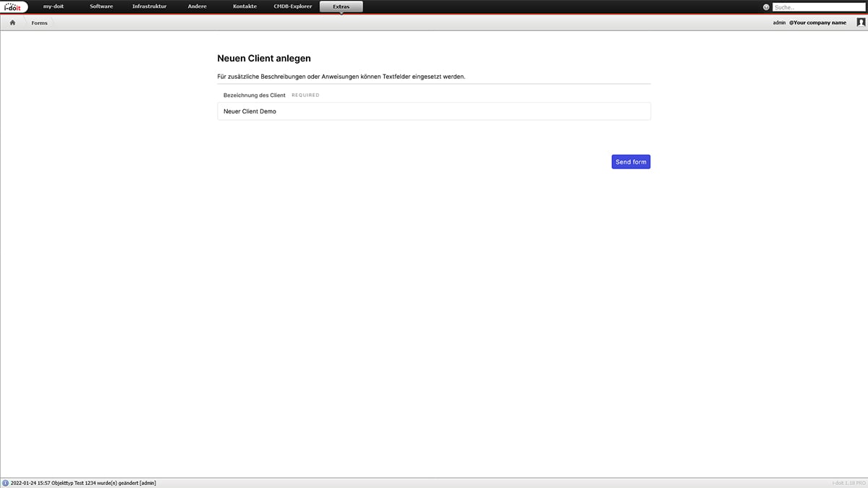The image size is (868, 488).
Task: Open the my-doit menu
Action: tap(54, 7)
